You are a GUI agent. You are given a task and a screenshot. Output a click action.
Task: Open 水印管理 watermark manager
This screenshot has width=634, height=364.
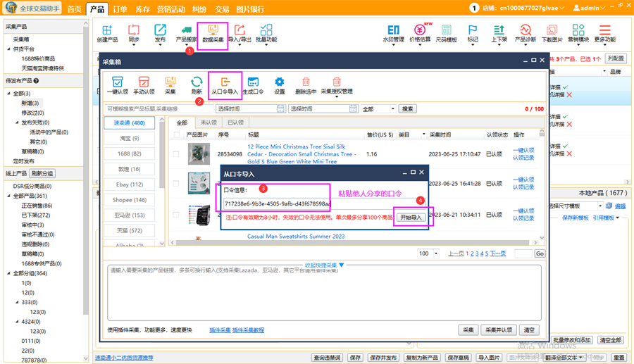pyautogui.click(x=393, y=33)
